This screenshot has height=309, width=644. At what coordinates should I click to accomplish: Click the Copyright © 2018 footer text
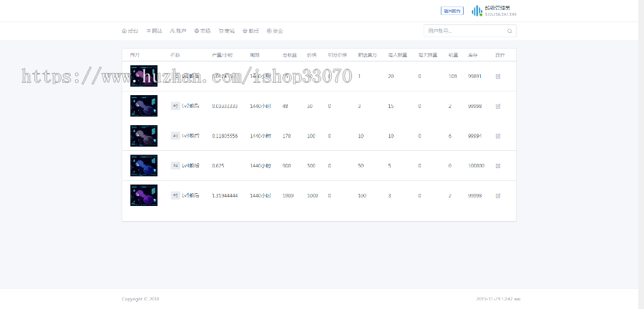[x=140, y=299]
